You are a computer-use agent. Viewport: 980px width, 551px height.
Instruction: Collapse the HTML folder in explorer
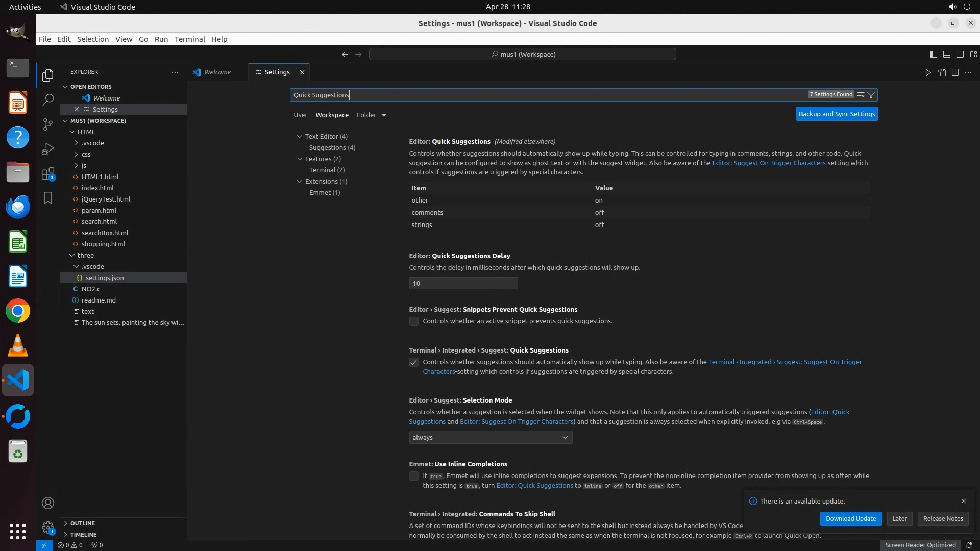click(x=72, y=132)
